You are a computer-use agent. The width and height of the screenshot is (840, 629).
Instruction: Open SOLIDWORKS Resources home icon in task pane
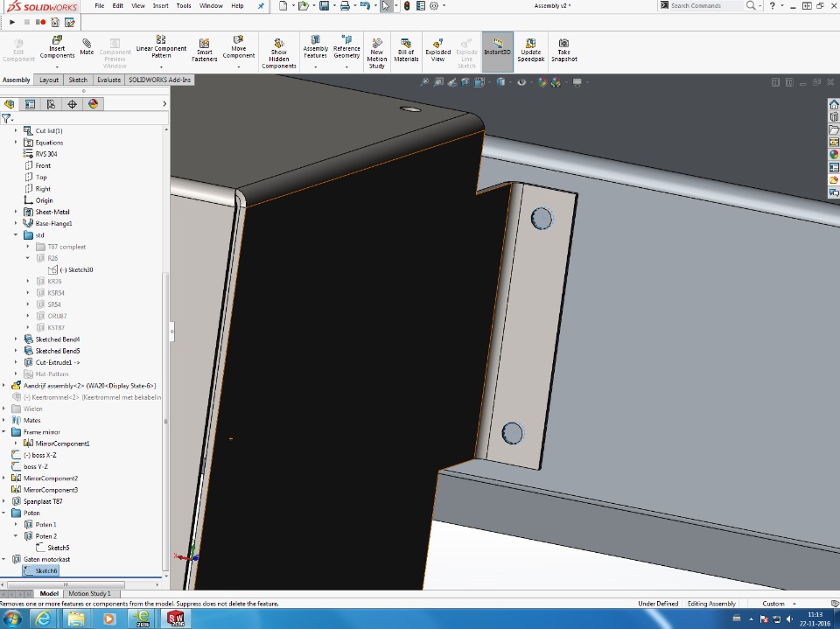pyautogui.click(x=834, y=104)
